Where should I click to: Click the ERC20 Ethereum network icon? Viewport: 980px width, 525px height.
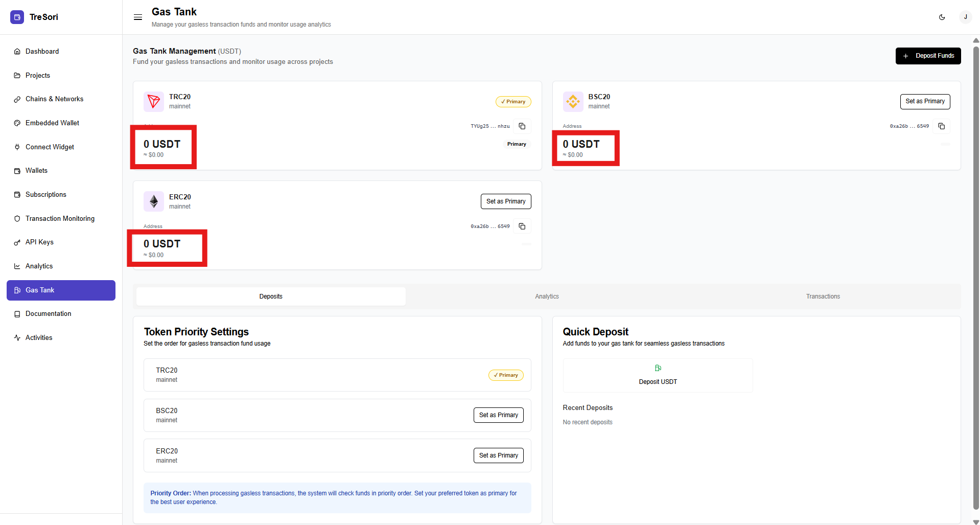coord(154,201)
